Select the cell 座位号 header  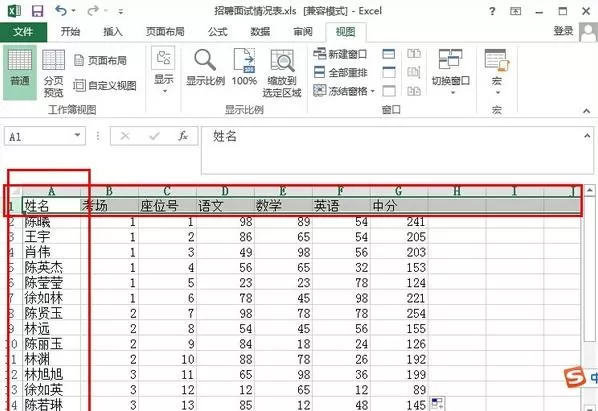(167, 206)
